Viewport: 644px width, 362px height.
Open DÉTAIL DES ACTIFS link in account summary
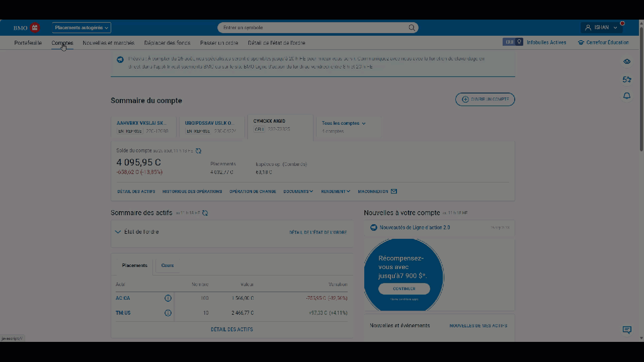tap(136, 192)
